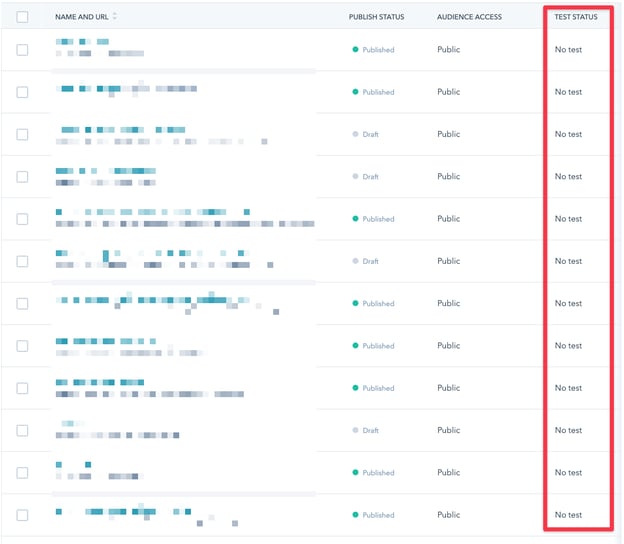Screen dimensions: 624x544
Task: Click the green Published dot in last row
Action: (355, 515)
